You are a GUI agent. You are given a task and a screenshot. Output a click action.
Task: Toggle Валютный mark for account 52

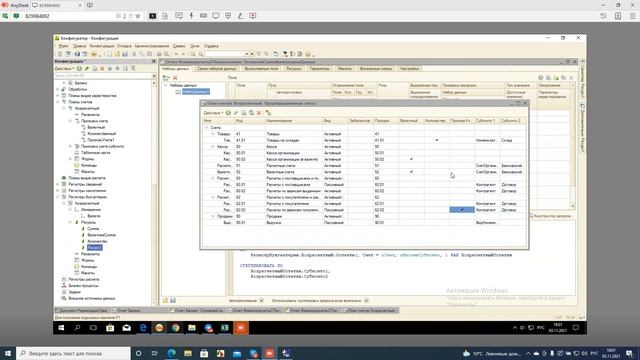(x=411, y=172)
